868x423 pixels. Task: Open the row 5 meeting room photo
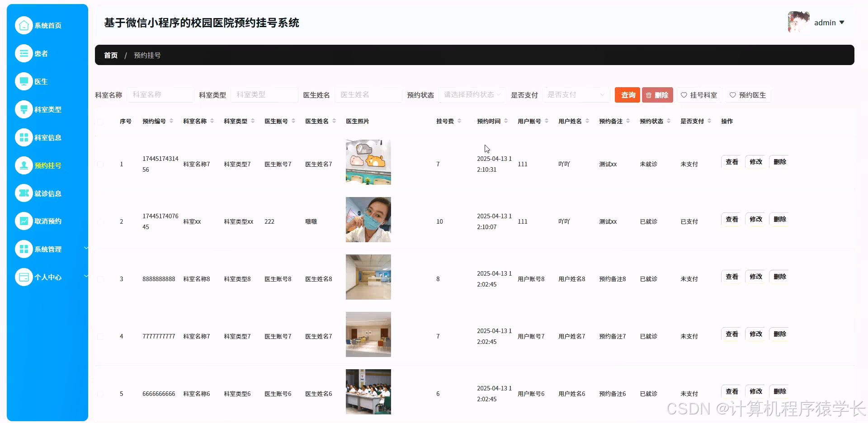click(368, 392)
